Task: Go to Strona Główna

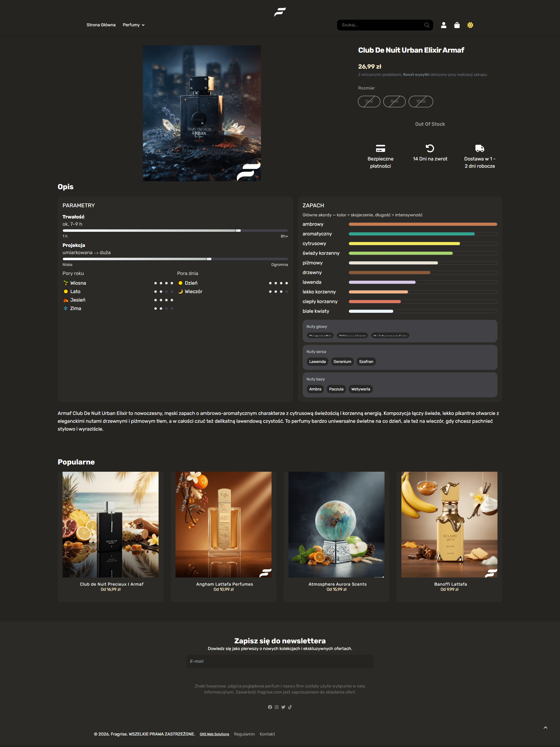Action: [101, 25]
